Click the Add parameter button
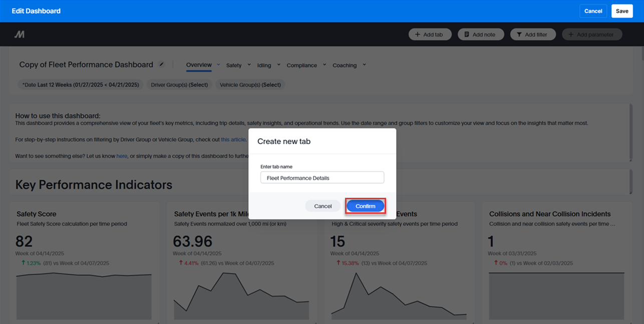Viewport: 644px width, 324px height. point(592,35)
